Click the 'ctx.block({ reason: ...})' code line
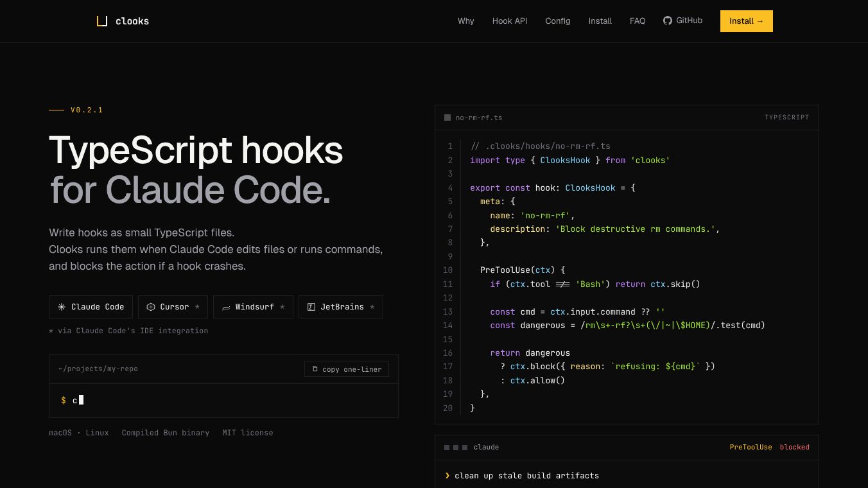The image size is (868, 488). pyautogui.click(x=607, y=367)
